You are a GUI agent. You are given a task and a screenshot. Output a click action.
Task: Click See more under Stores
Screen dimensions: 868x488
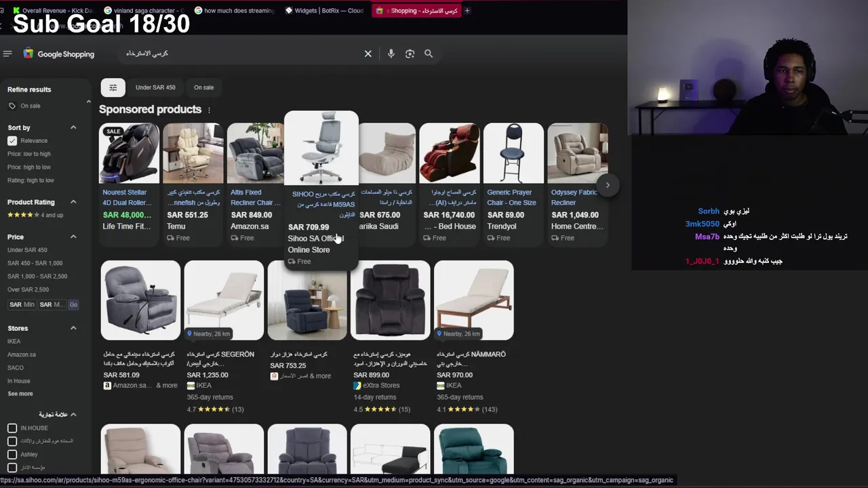(x=20, y=394)
